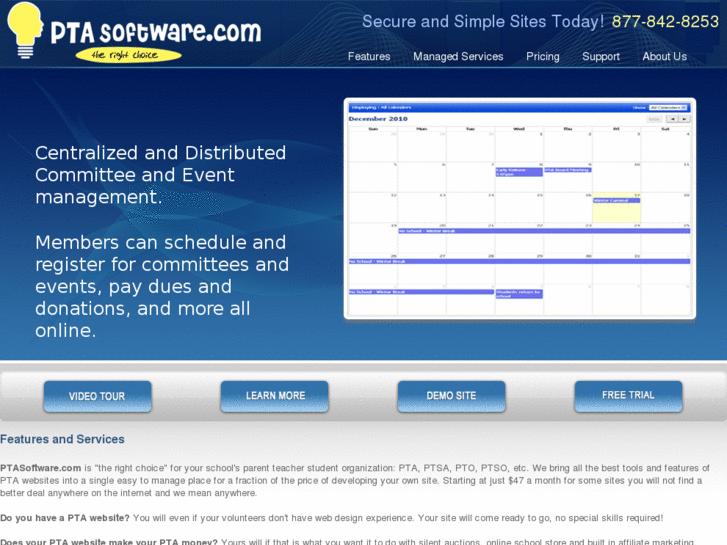The width and height of the screenshot is (727, 545).
Task: Click the December 2010 calendar screenshot
Action: tap(519, 209)
